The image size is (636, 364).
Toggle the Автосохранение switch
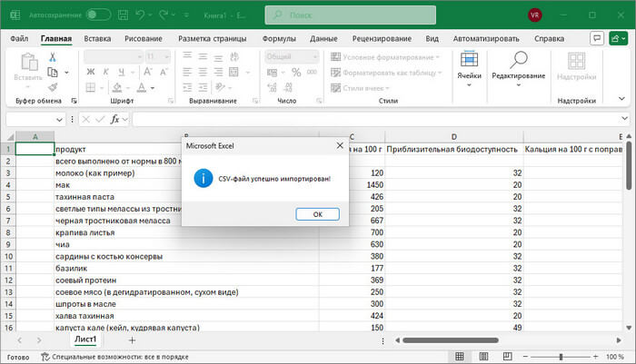98,15
